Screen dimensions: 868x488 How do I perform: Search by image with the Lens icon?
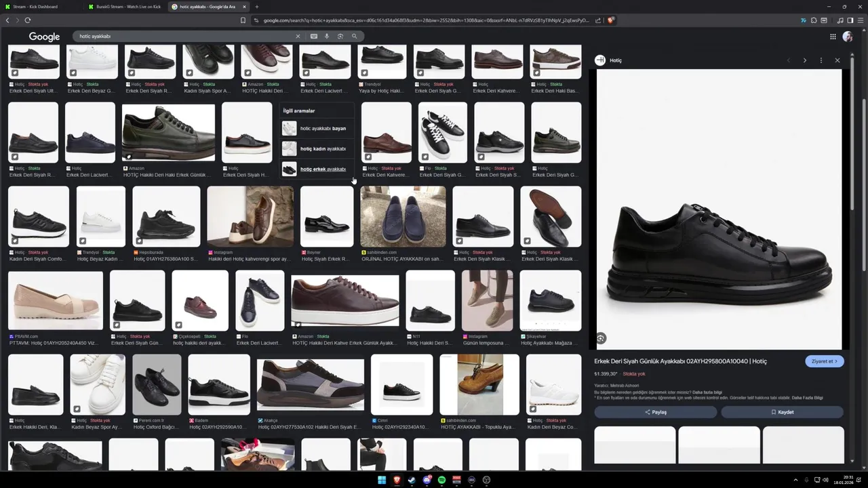pyautogui.click(x=340, y=36)
